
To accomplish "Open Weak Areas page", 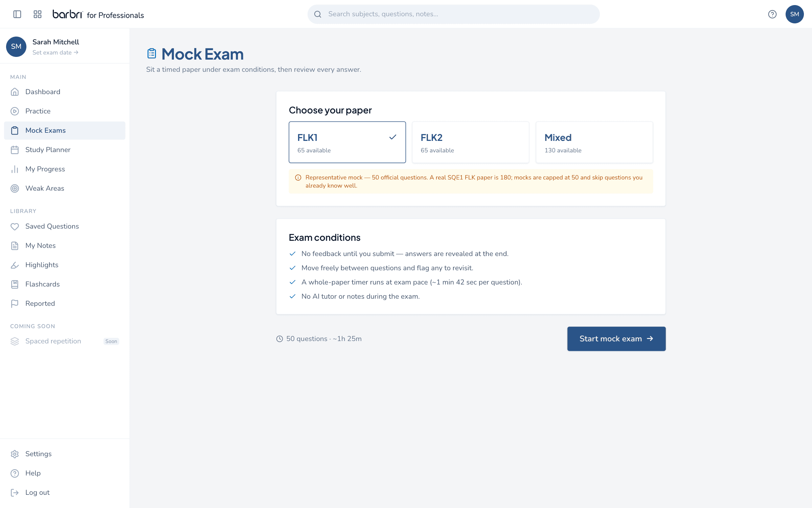I will pos(65,188).
